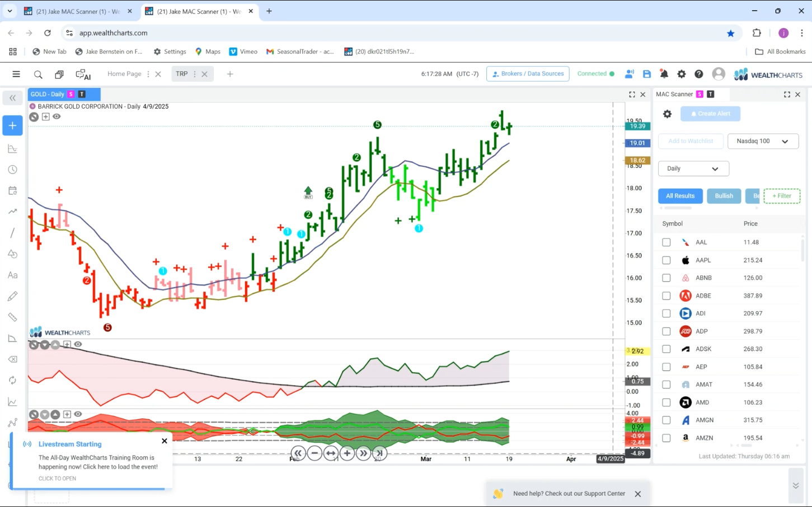Maximize the GOLD chart panel
Viewport: 812px width, 507px height.
tap(632, 95)
